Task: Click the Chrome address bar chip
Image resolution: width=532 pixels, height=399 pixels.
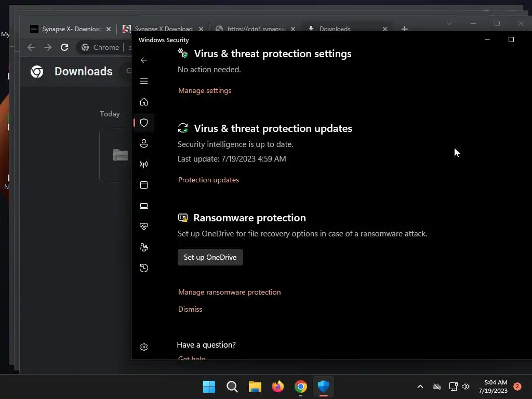Action: click(x=100, y=47)
